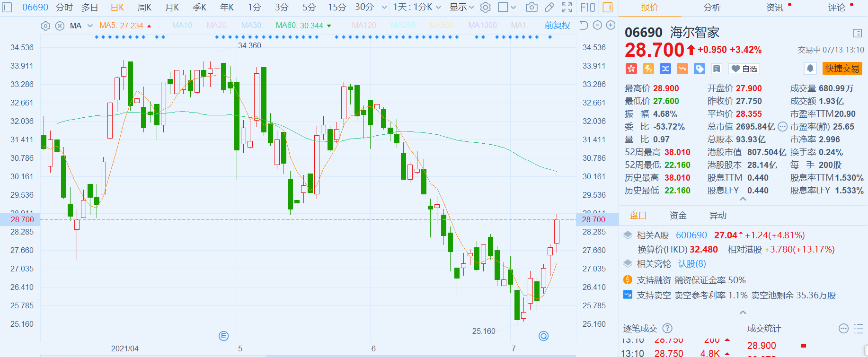The width and height of the screenshot is (868, 357).
Task: Click the orange short-selling trend icon
Action: coord(682,69)
